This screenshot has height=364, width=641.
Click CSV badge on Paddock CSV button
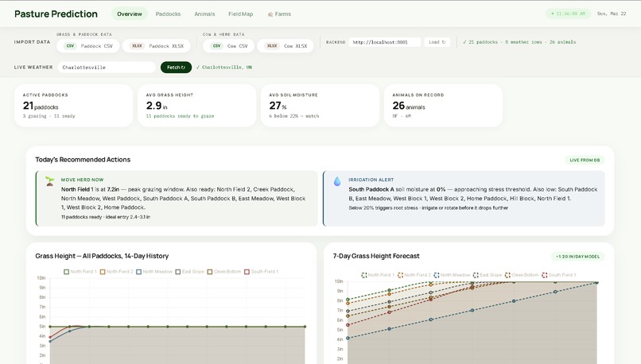point(70,46)
